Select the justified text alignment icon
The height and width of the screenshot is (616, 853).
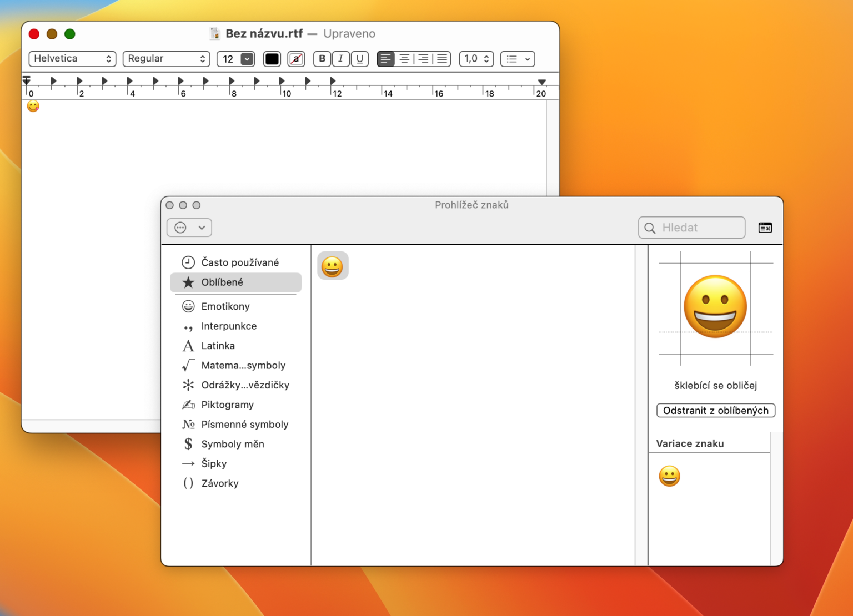[441, 59]
